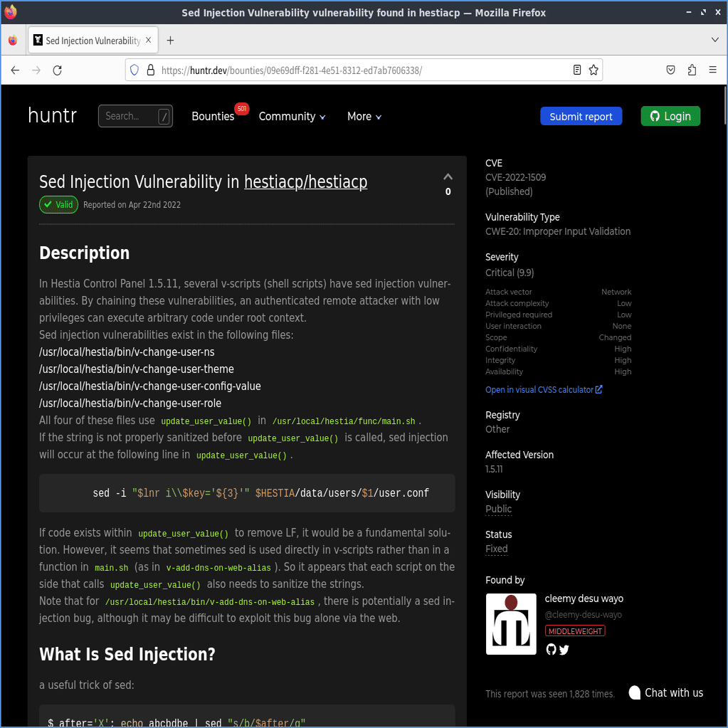
Task: Click CWE-20: Improper Input Validation text
Action: click(x=558, y=231)
